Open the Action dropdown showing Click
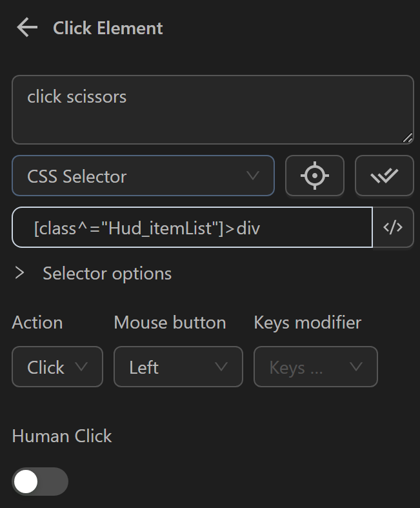 [x=57, y=367]
